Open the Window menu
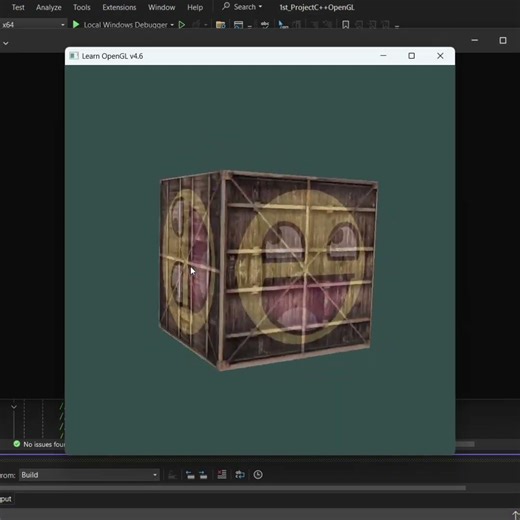Viewport: 520px width, 520px height. tap(161, 7)
